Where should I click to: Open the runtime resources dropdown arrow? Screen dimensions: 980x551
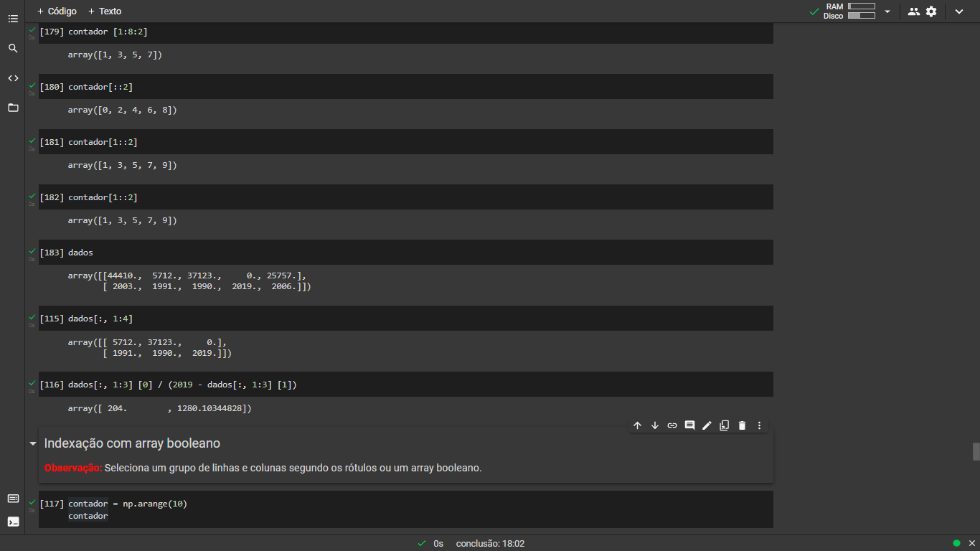(887, 11)
